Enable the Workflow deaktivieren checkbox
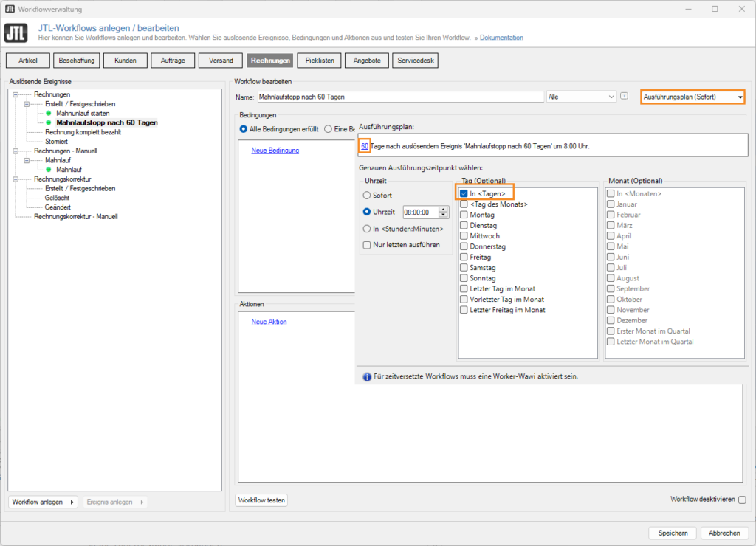Viewport: 756px width, 546px height. (x=741, y=500)
